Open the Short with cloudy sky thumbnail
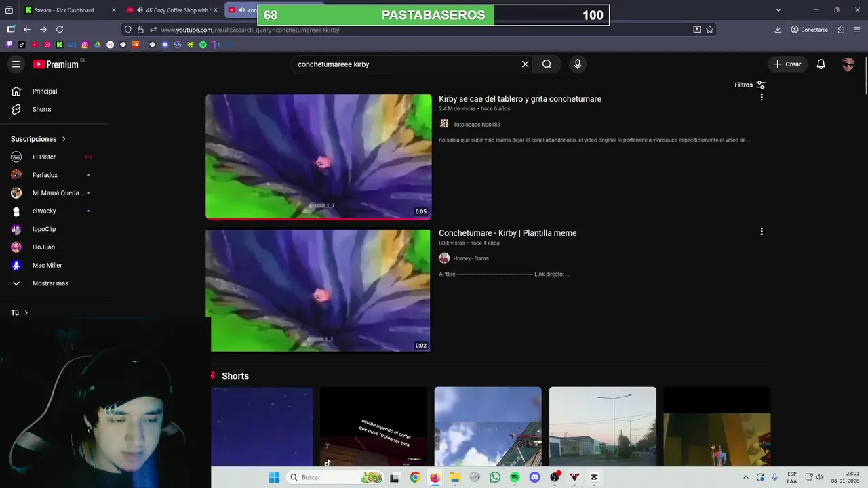 488,426
